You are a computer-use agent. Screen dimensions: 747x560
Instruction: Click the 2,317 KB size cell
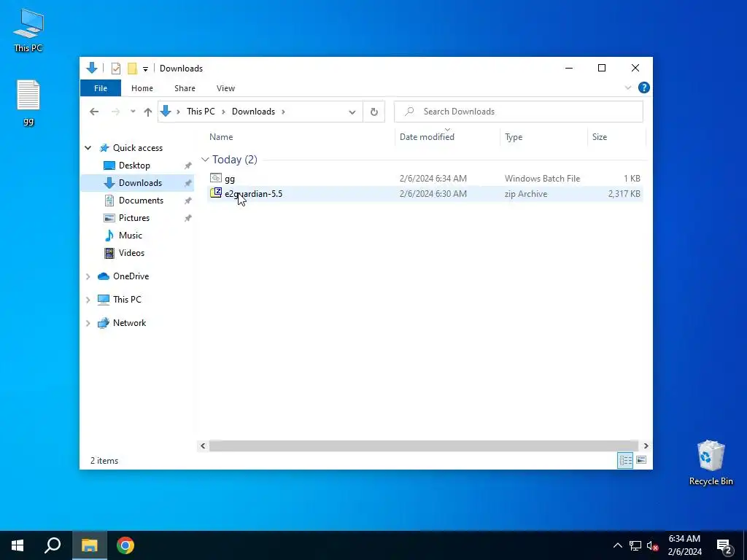pyautogui.click(x=624, y=194)
